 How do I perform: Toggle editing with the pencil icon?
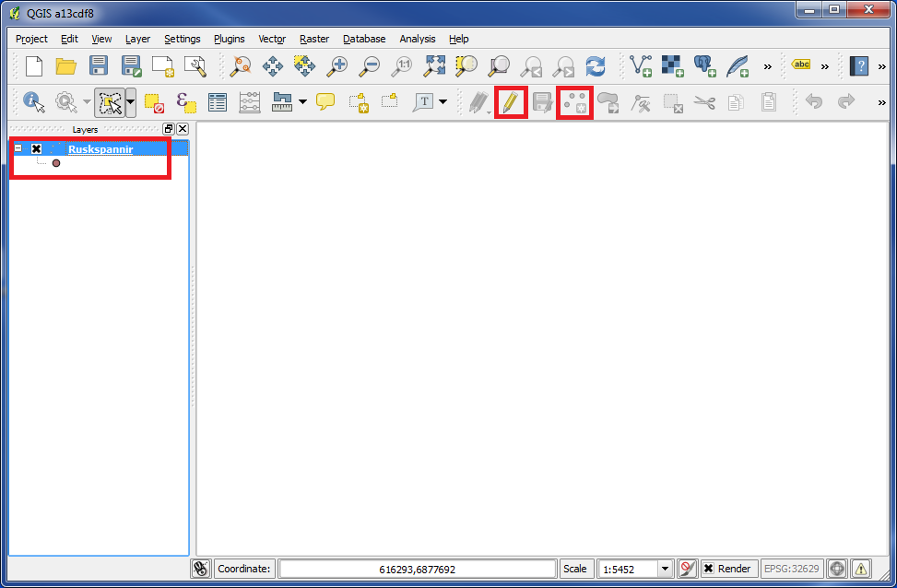click(511, 102)
